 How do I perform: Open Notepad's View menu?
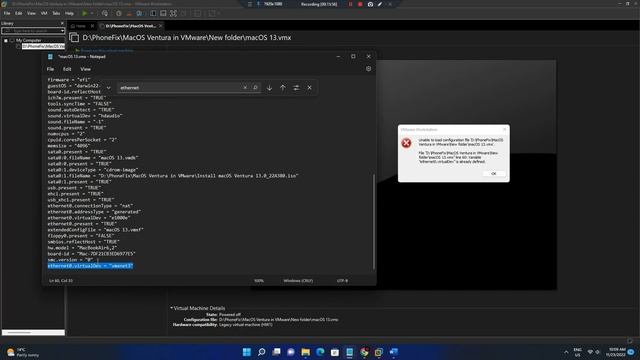(85, 69)
